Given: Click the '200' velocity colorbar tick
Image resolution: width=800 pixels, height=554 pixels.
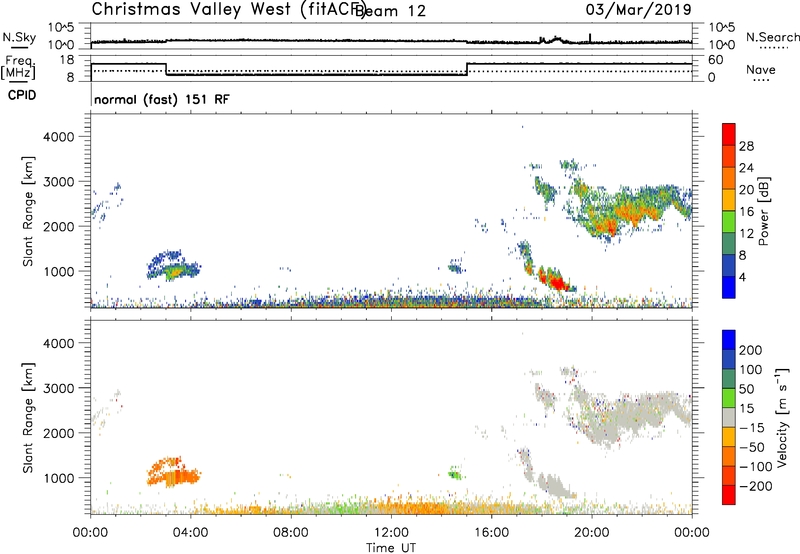Looking at the screenshot, I should pos(751,350).
